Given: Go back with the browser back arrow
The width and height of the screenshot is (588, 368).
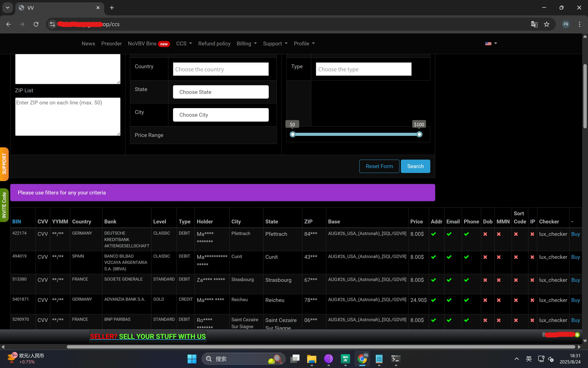Looking at the screenshot, I should click(9, 24).
